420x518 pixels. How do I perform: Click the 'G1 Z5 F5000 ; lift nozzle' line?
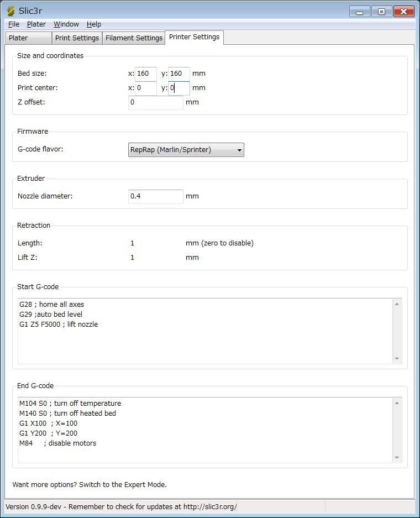point(59,325)
